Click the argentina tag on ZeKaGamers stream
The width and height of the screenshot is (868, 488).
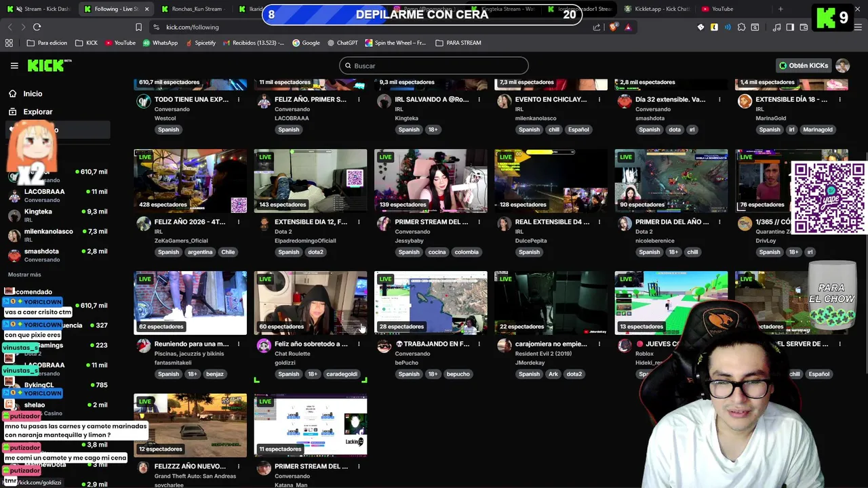[x=200, y=252]
